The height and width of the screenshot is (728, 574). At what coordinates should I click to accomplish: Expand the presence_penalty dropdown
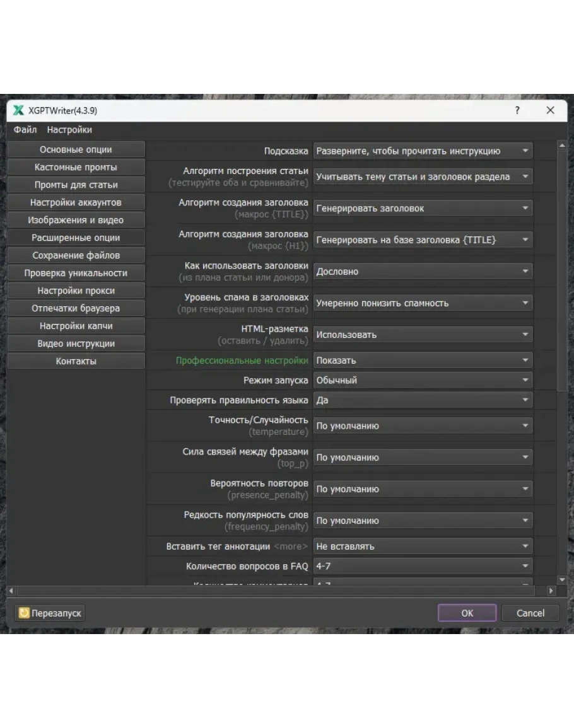[423, 489]
